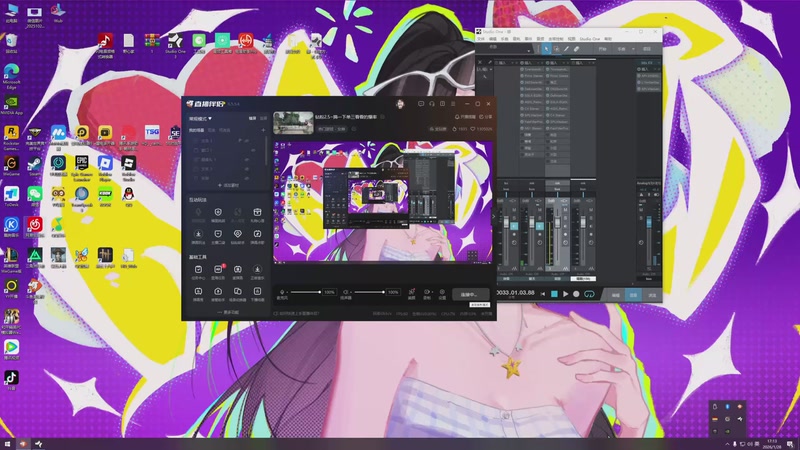The width and height of the screenshot is (800, 450).
Task: Open the Studio One menu in the menu bar
Action: [590, 39]
